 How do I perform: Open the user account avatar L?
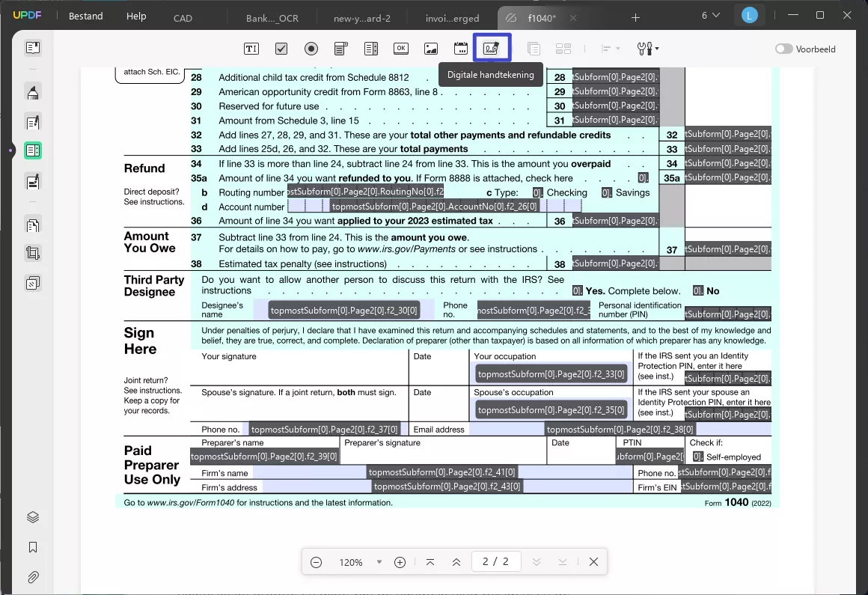tap(749, 16)
